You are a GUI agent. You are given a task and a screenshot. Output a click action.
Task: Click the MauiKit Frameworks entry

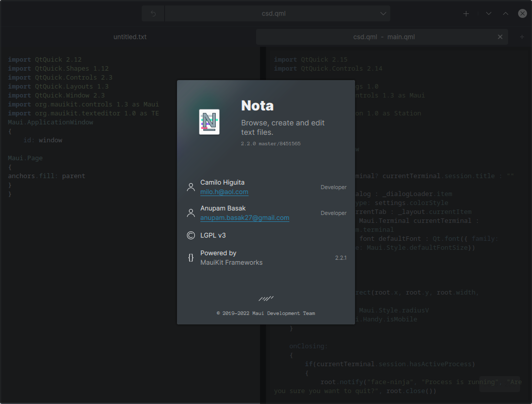coord(231,262)
